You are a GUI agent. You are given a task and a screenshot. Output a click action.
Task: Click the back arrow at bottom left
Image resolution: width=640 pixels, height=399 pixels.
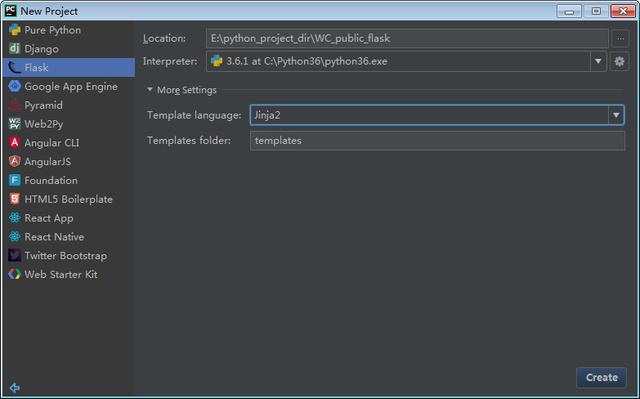15,388
